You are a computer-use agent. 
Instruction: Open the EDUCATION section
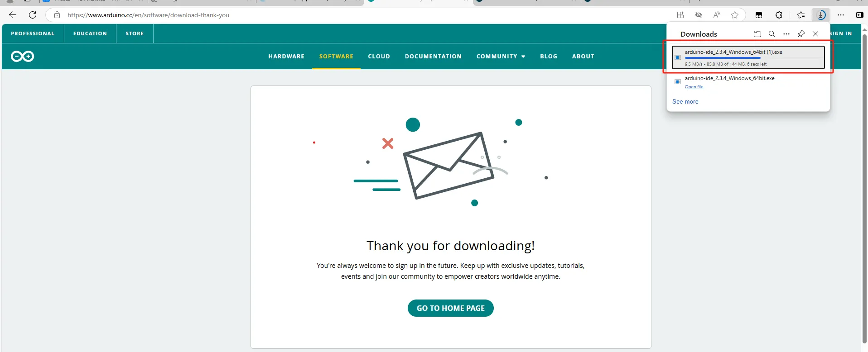tap(90, 33)
